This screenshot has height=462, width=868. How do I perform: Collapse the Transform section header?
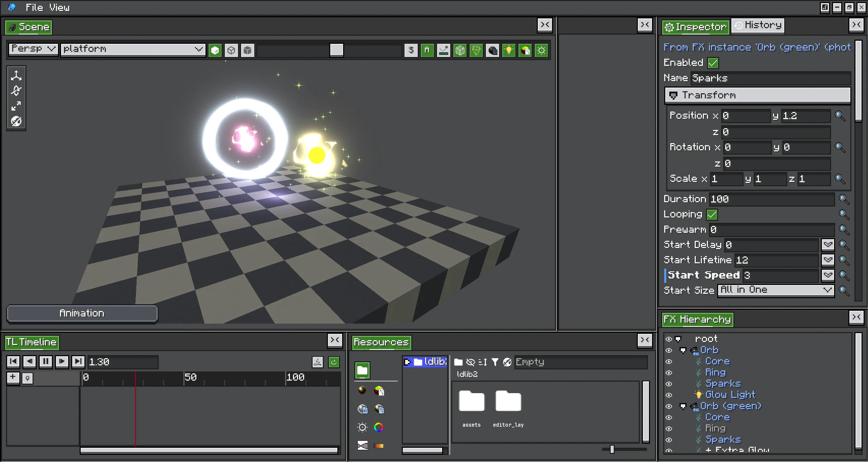[757, 95]
